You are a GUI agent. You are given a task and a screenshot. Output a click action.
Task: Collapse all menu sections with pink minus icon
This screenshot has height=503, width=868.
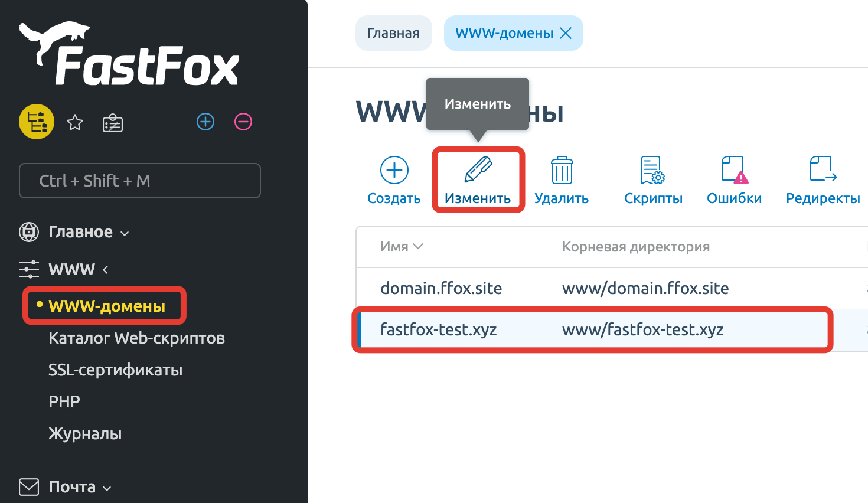point(243,122)
